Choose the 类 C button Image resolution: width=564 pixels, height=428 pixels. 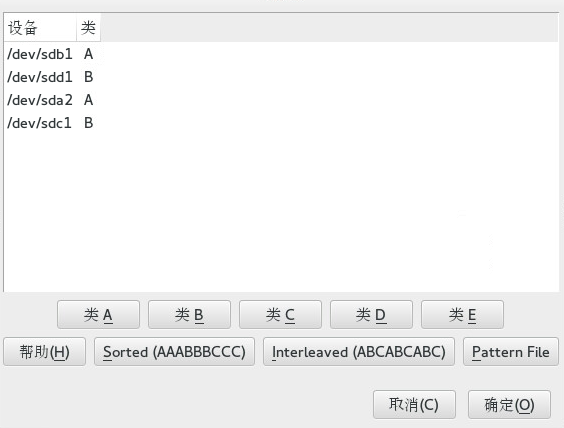click(x=280, y=315)
